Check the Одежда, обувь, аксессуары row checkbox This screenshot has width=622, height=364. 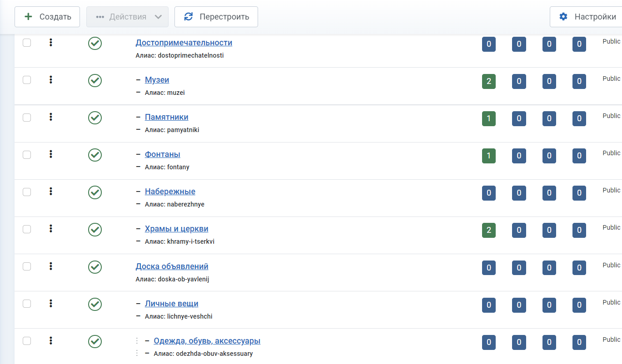coord(27,341)
